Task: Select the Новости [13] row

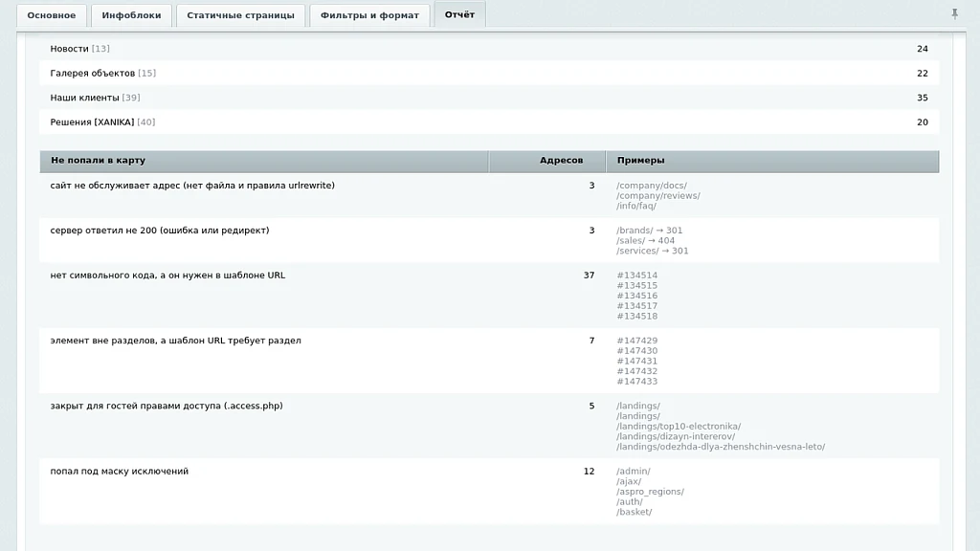Action: (x=489, y=49)
